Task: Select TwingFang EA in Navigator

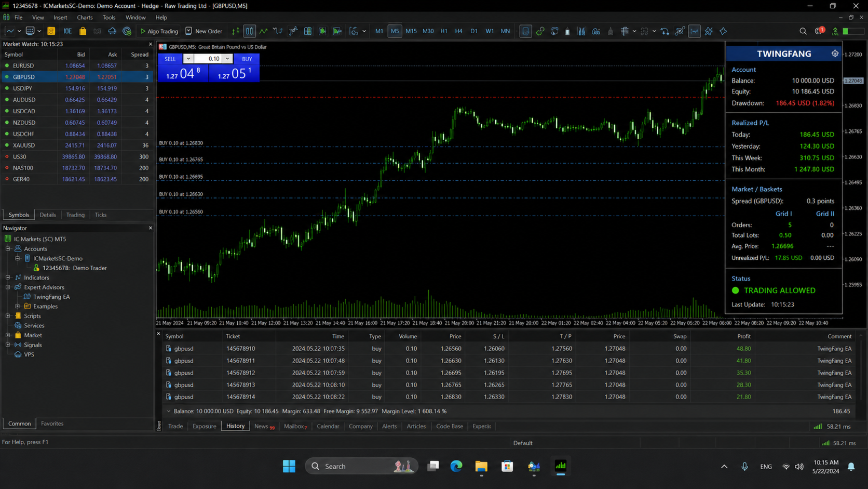Action: click(x=51, y=297)
